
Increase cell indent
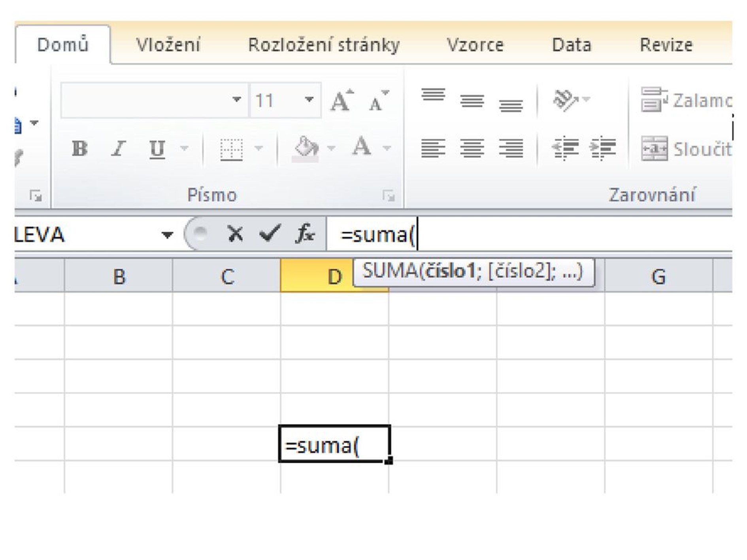pyautogui.click(x=603, y=148)
